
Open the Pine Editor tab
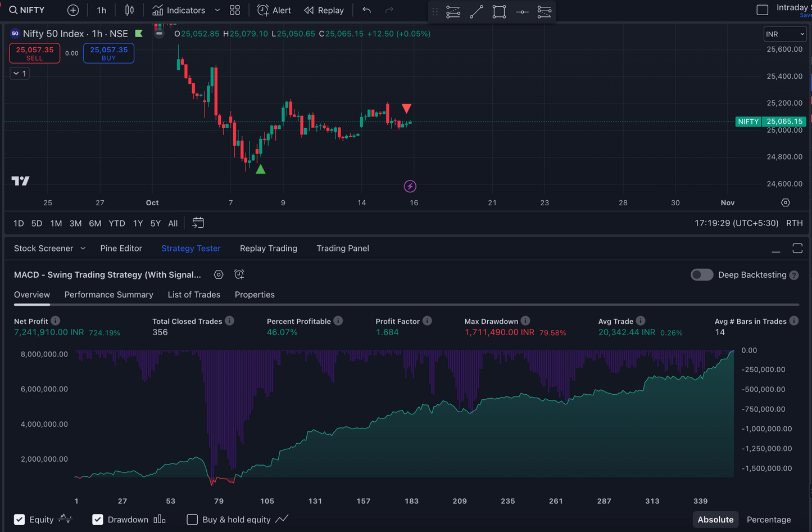coord(121,249)
